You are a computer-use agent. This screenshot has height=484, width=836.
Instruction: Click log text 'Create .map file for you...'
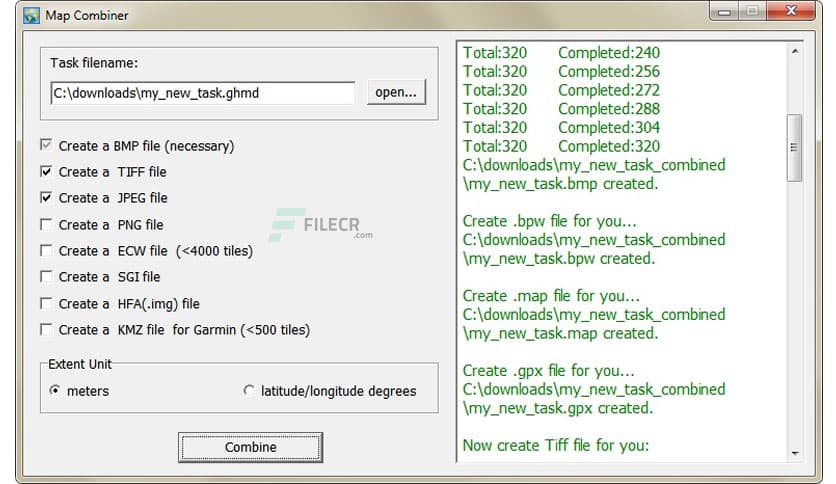point(551,296)
